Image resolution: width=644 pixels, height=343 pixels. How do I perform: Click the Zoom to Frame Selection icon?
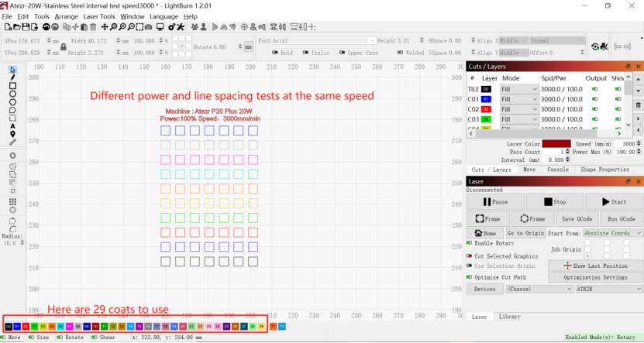(x=139, y=27)
